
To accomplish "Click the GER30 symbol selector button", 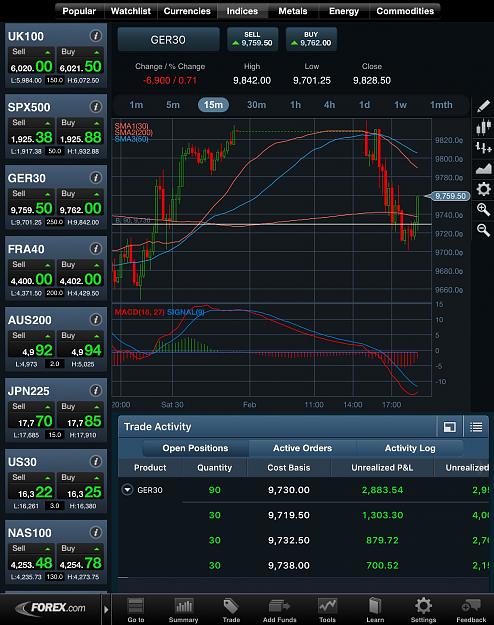I will [168, 39].
